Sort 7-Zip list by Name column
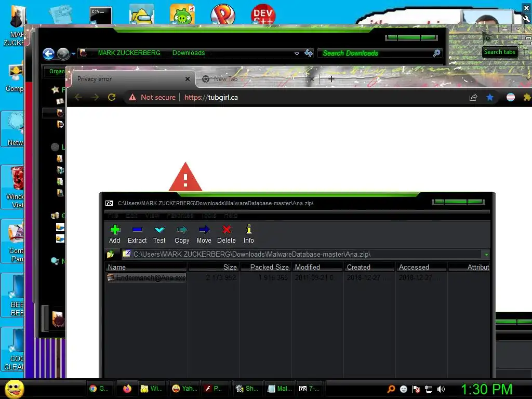Viewport: 532px width, 399px height. pyautogui.click(x=146, y=268)
